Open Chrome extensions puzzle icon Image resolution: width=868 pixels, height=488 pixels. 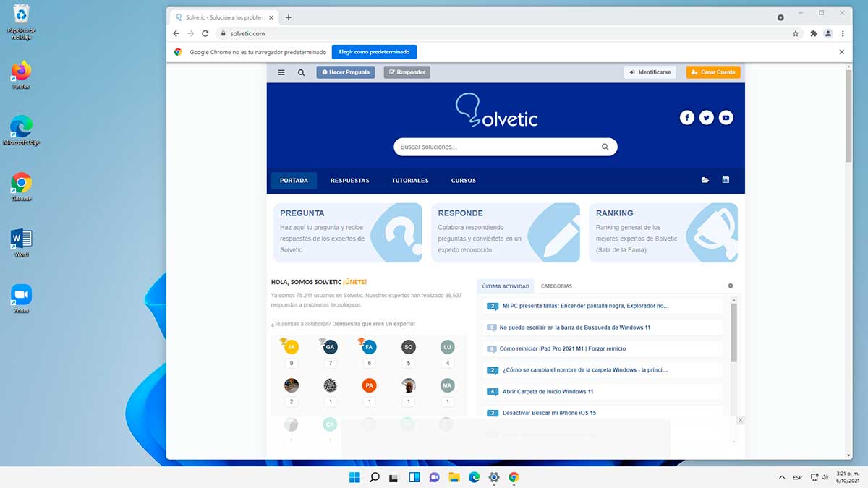(x=813, y=33)
